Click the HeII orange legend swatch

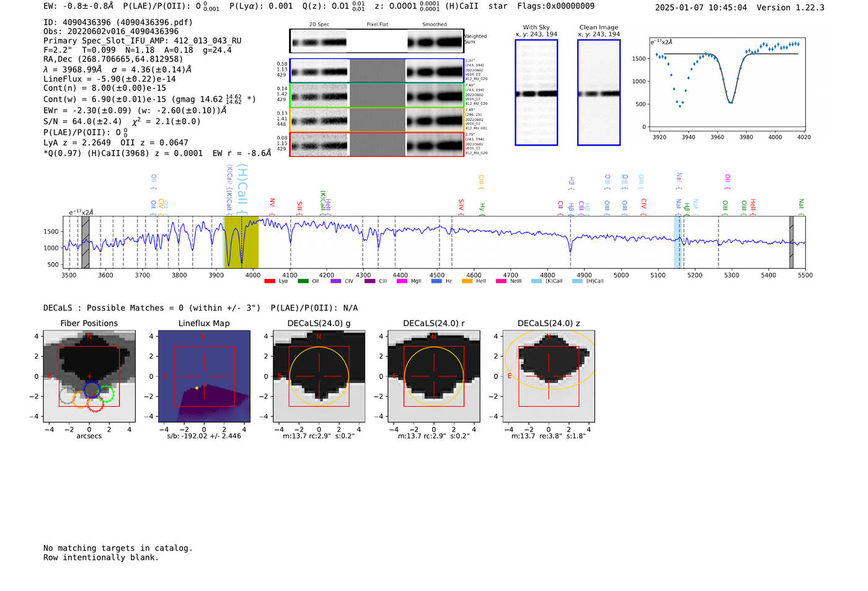pos(467,281)
